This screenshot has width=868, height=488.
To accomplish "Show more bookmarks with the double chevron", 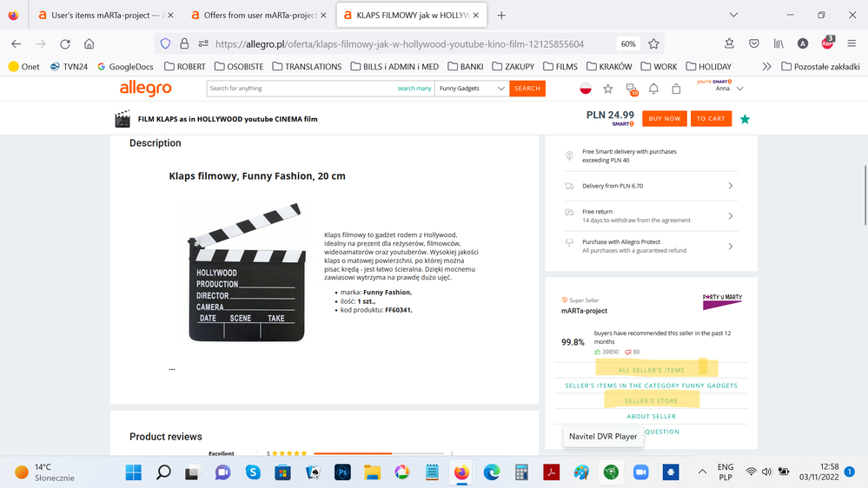I will pyautogui.click(x=766, y=66).
